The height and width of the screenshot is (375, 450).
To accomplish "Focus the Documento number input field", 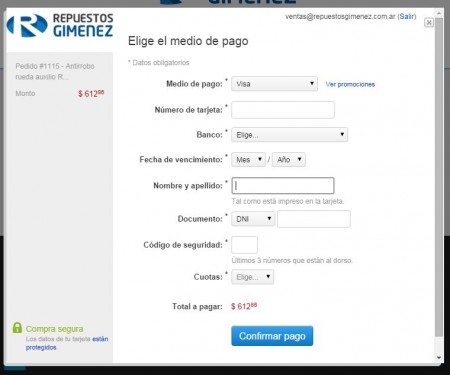I will [314, 219].
